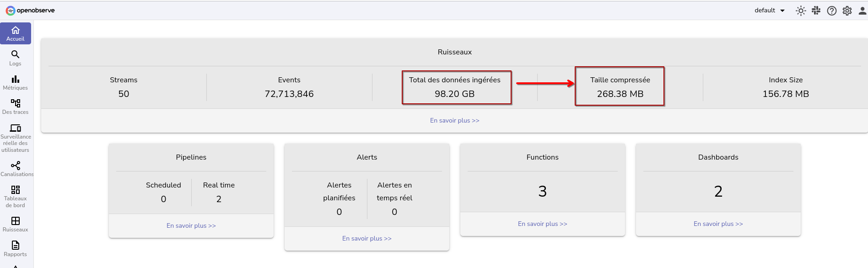Click En savoir plus under Alerts
The width and height of the screenshot is (868, 268).
[367, 238]
